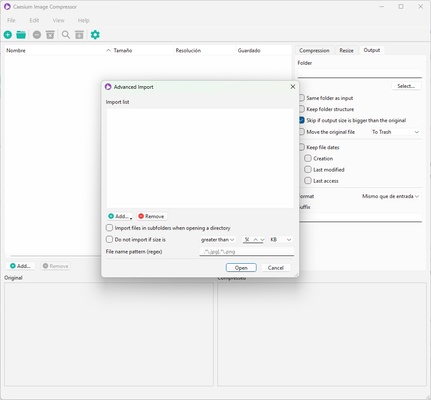Screen dimensions: 431x400
Task: Toggle Keep file dates checkbox
Action: pos(302,147)
